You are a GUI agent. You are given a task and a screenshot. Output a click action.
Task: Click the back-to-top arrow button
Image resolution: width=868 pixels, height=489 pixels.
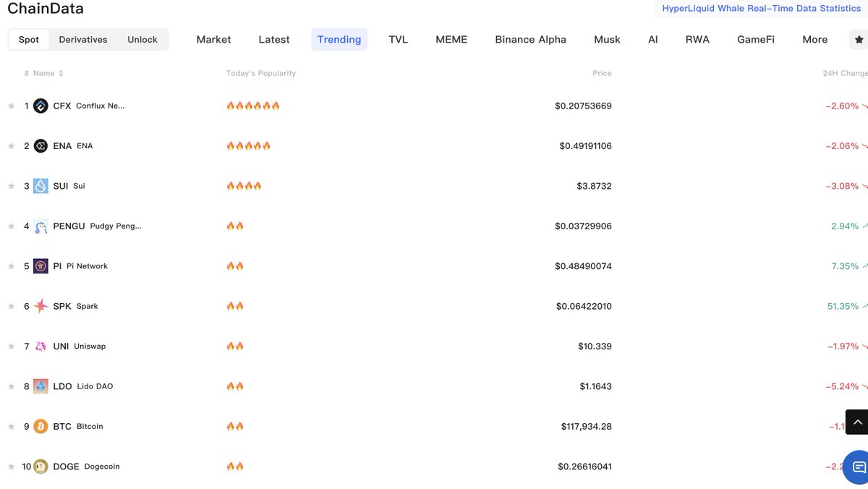point(857,422)
